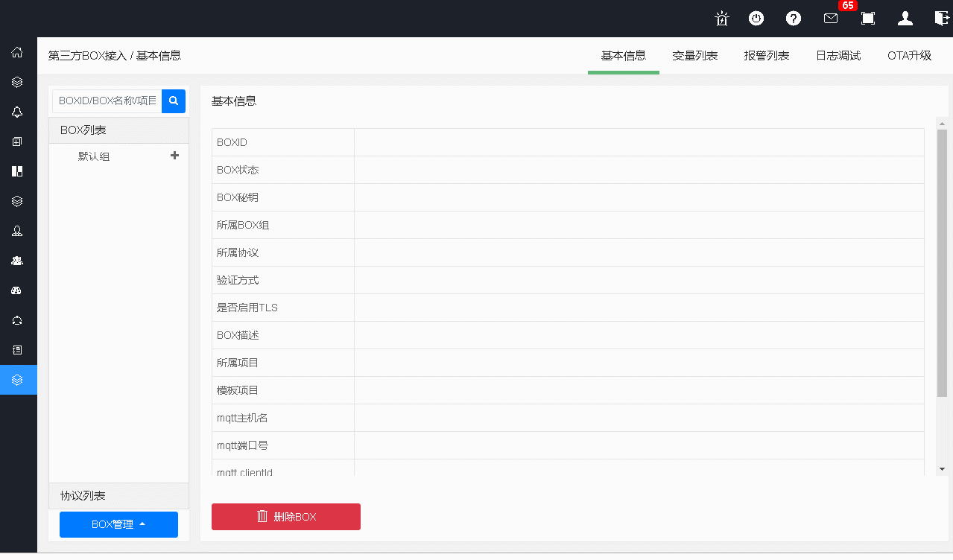953x560 pixels.
Task: Click the search magnifier button
Action: [x=174, y=101]
